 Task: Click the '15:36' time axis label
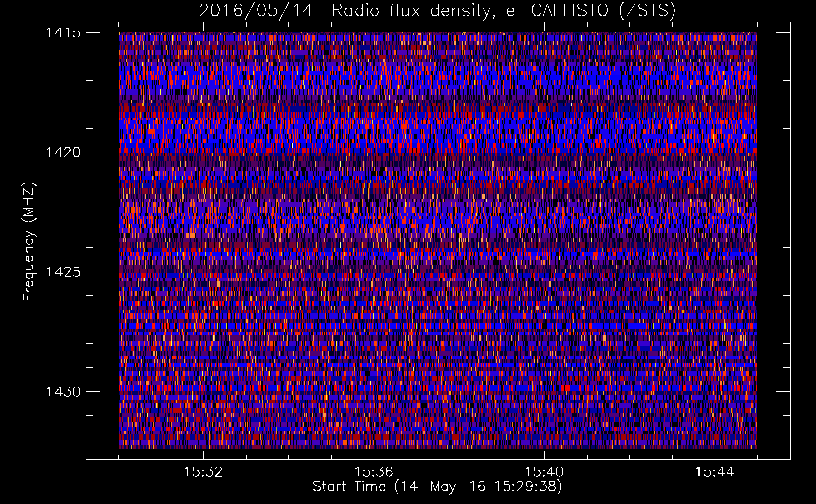coord(374,472)
